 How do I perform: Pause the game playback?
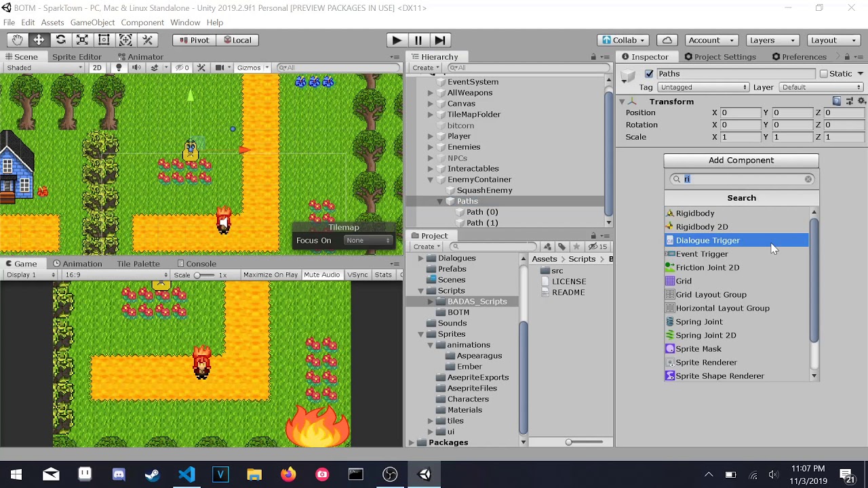click(418, 40)
